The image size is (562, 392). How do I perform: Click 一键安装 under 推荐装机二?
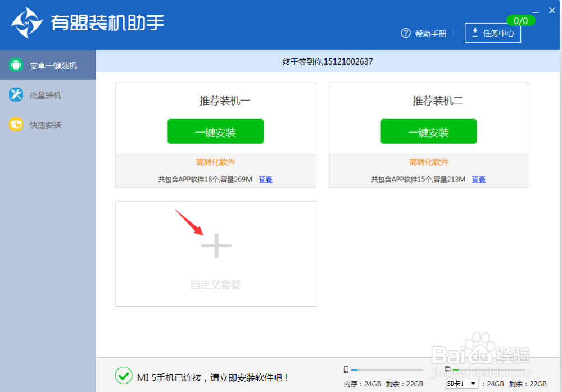[429, 131]
